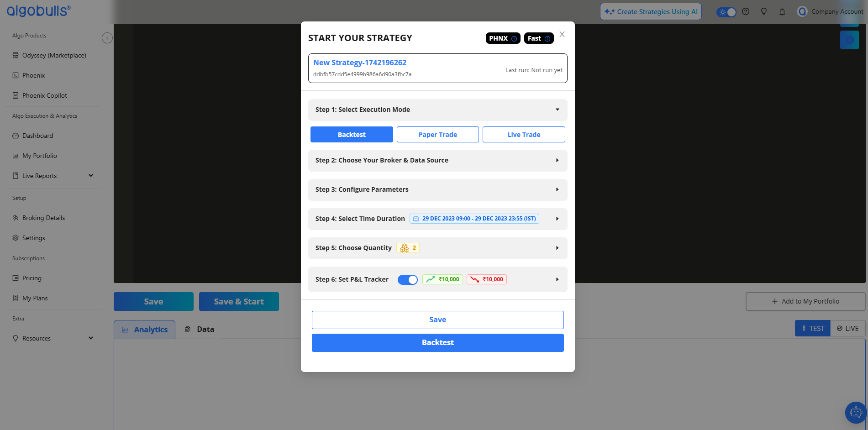Close the Start Your Strategy dialog
This screenshot has width=868, height=430.
562,34
